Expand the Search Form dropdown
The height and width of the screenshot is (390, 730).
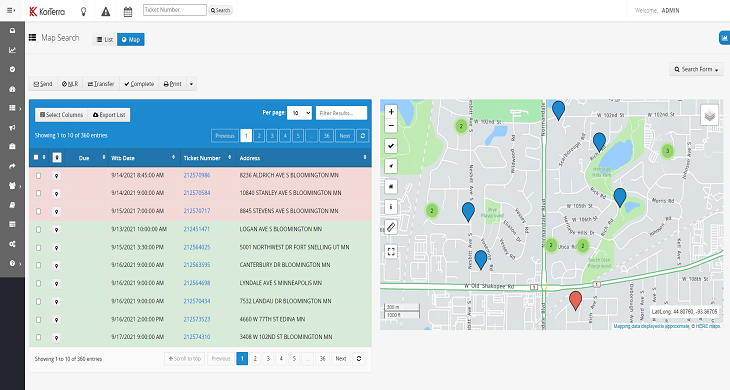[x=696, y=69]
